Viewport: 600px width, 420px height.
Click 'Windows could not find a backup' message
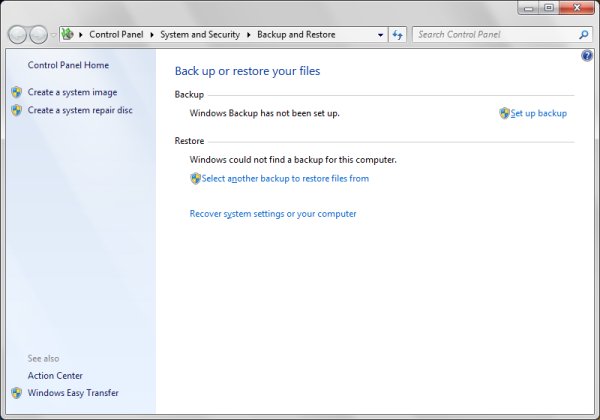point(293,160)
